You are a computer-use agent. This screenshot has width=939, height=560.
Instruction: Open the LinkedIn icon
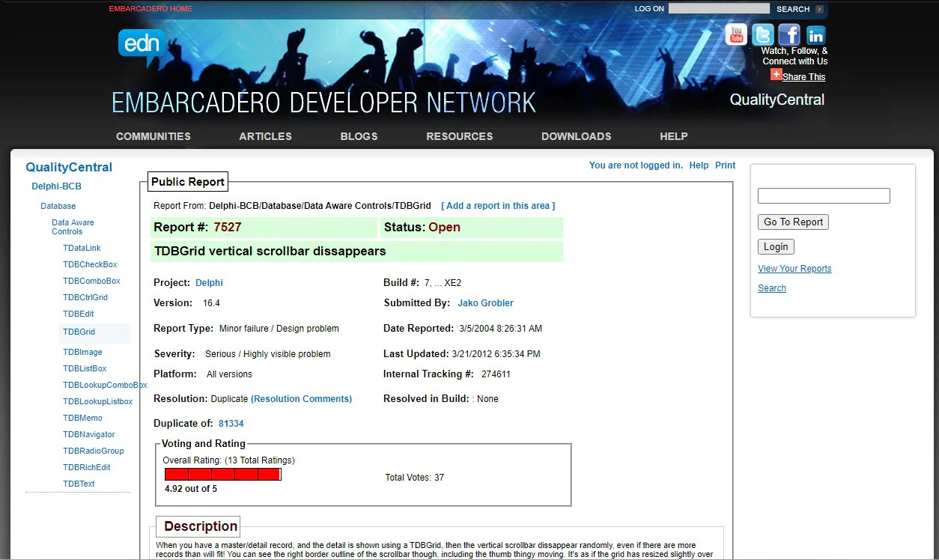[815, 34]
